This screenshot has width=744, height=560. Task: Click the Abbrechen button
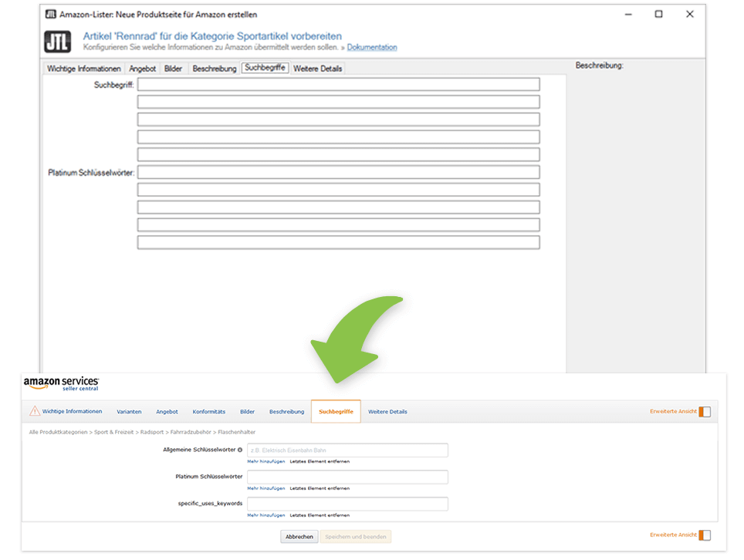pos(299,536)
